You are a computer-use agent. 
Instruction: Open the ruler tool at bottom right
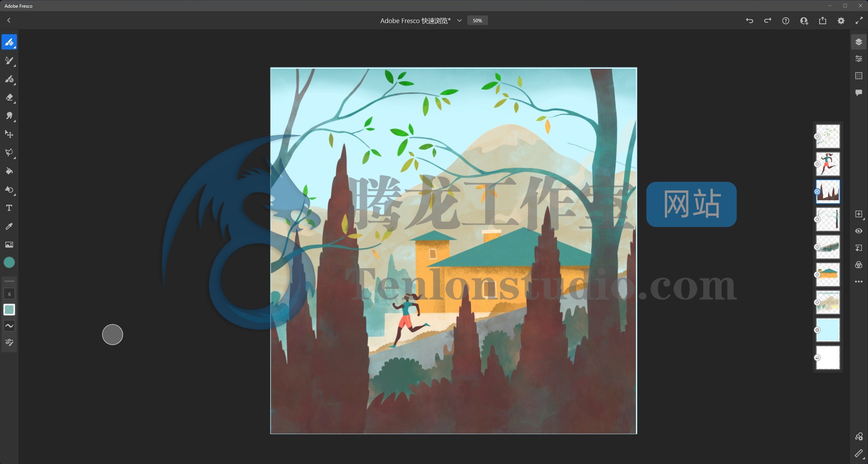pyautogui.click(x=859, y=454)
